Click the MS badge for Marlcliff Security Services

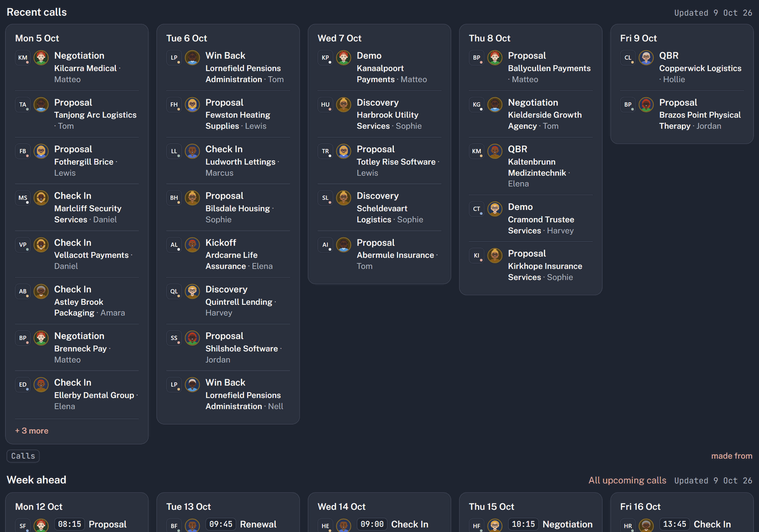(23, 198)
